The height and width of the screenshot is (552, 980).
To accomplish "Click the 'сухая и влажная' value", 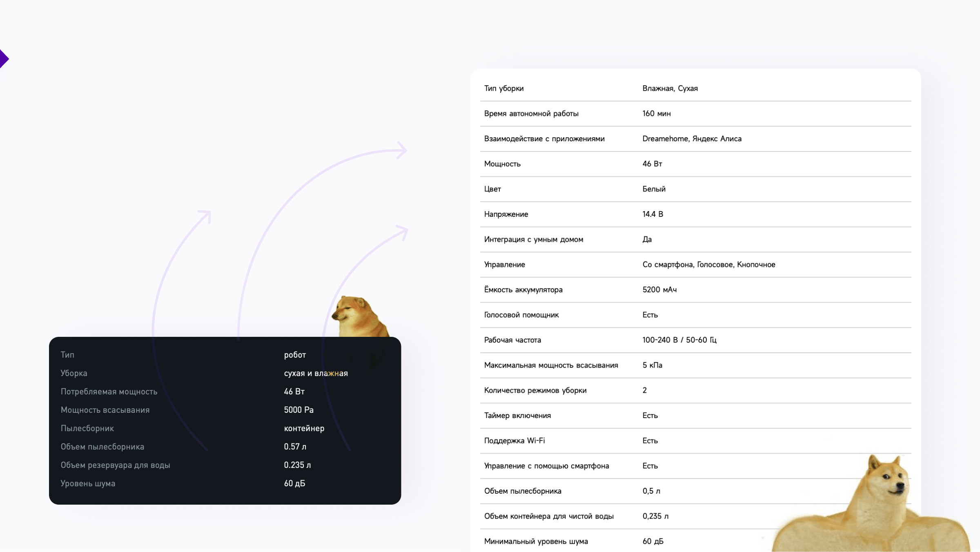I will coord(316,373).
